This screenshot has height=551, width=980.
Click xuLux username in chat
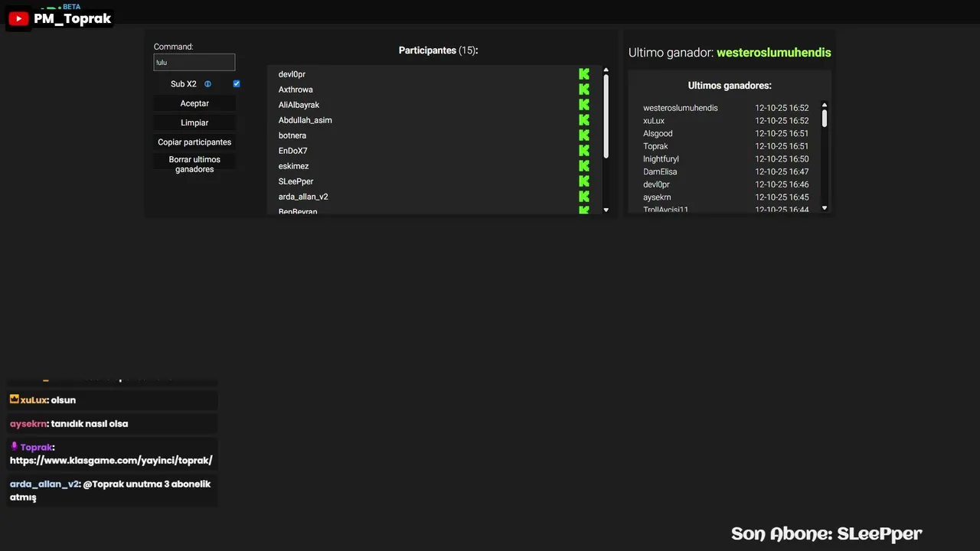(x=34, y=399)
